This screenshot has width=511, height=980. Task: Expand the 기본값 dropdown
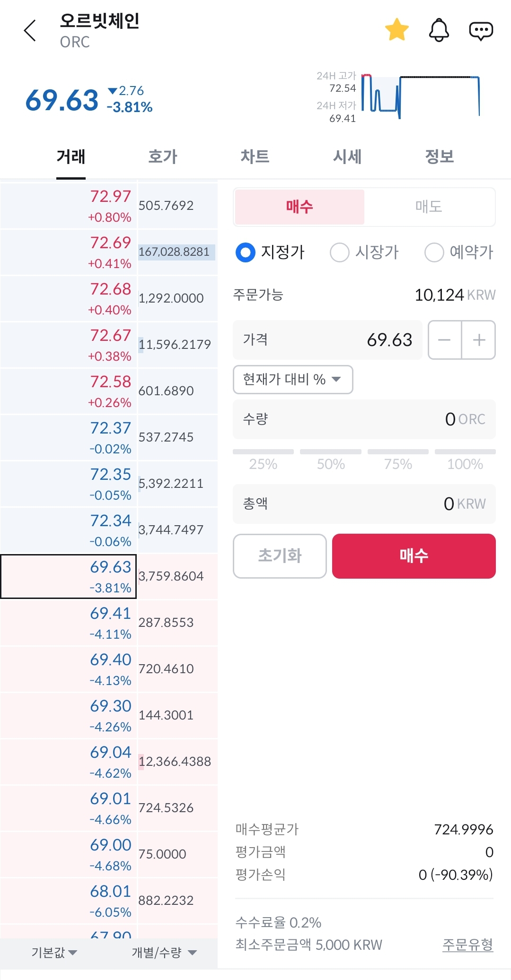[54, 952]
